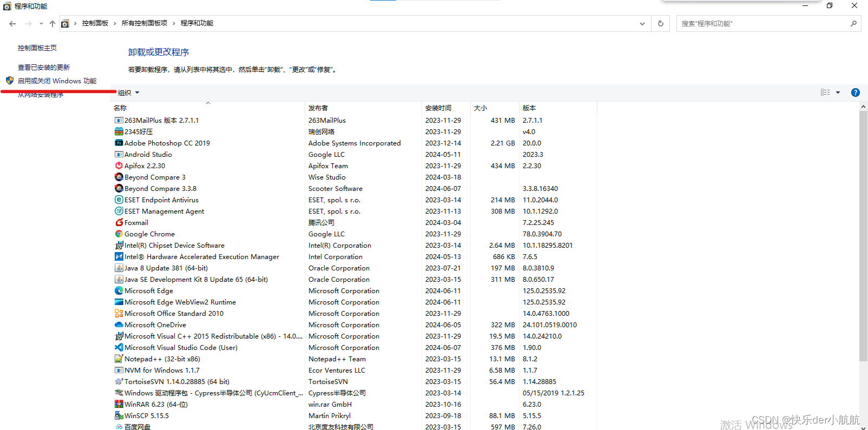Viewport: 868px width, 430px height.
Task: Click the Microsoft OneDrive cloud icon
Action: (x=119, y=325)
